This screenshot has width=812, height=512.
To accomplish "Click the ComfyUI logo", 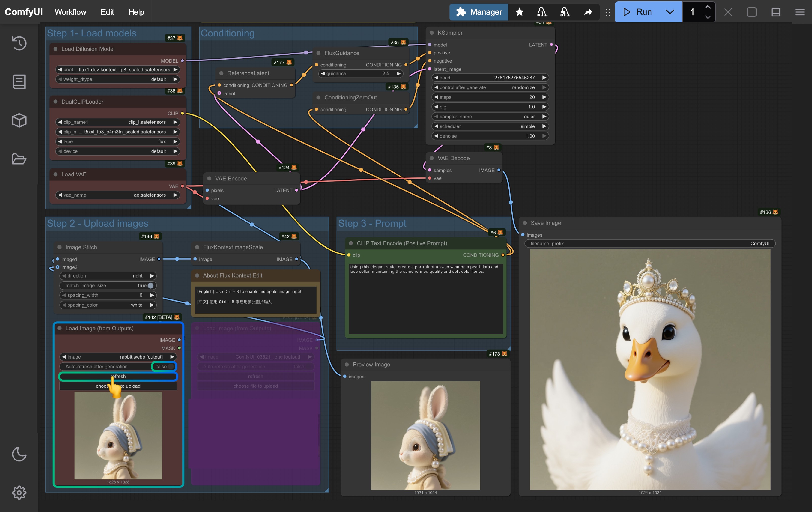I will point(23,12).
